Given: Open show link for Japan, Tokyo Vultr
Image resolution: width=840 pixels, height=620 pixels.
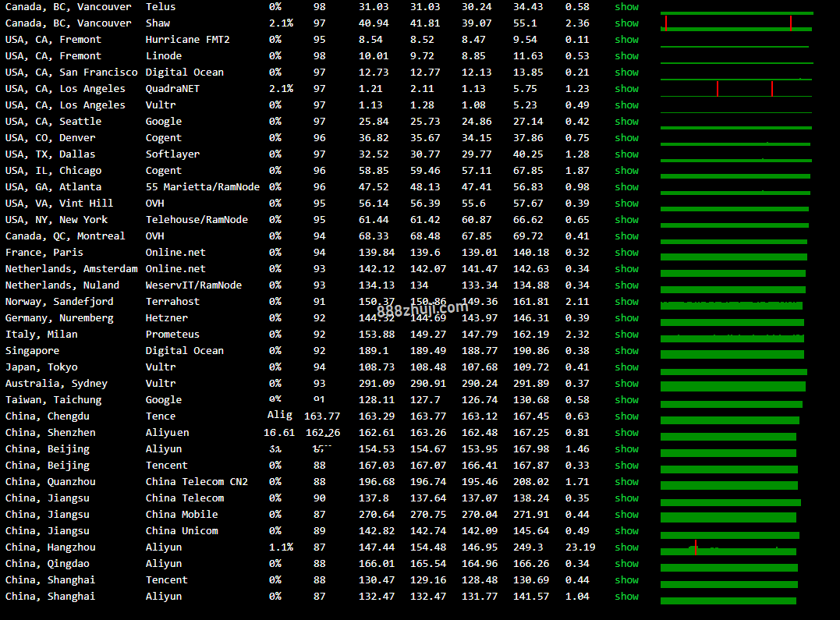Looking at the screenshot, I should click(x=626, y=367).
